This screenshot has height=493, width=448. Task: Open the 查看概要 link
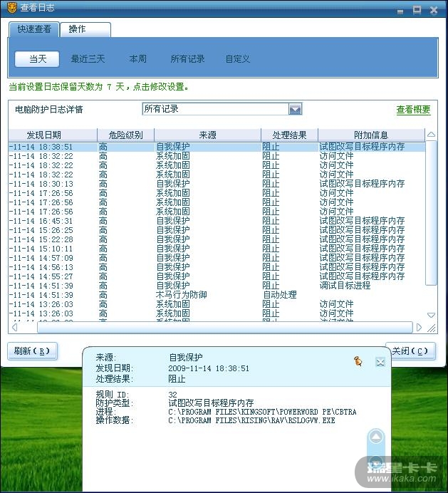[x=413, y=110]
